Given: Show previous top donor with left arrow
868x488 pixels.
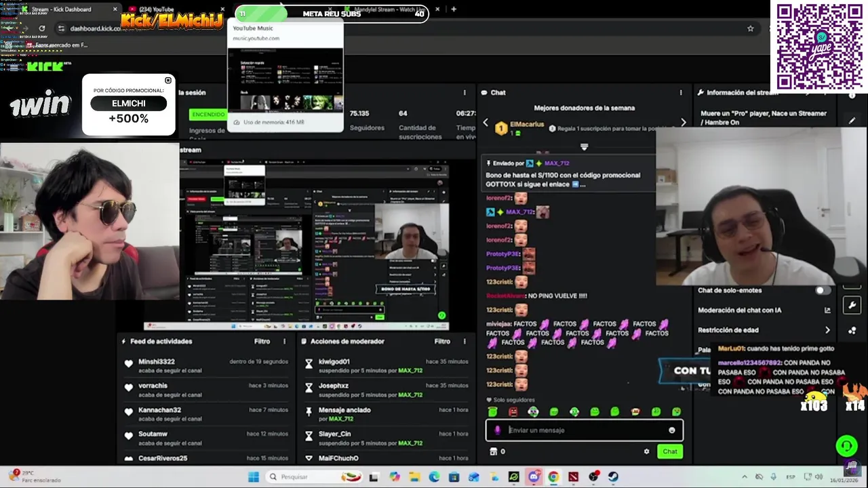Looking at the screenshot, I should (x=485, y=123).
